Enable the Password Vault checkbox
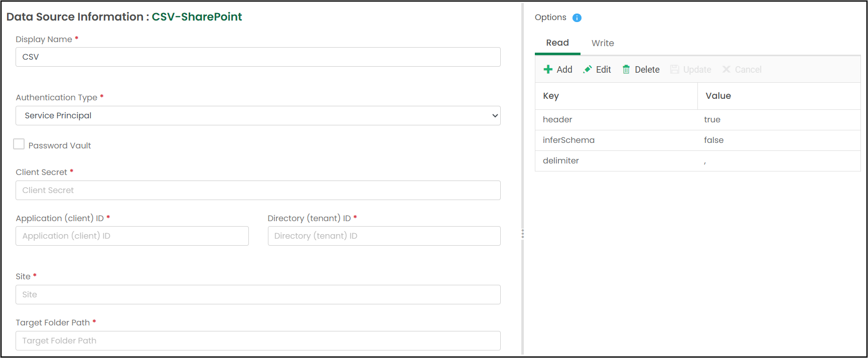The height and width of the screenshot is (358, 868). 19,144
